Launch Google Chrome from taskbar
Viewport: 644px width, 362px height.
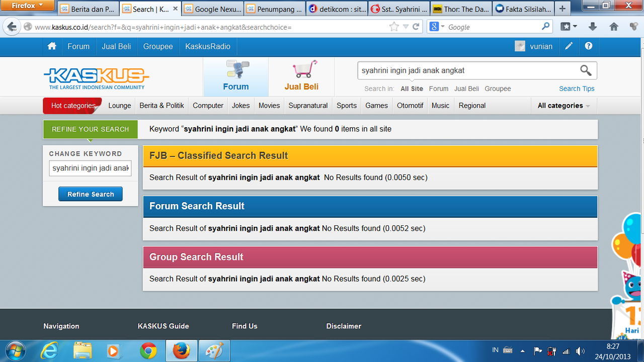click(148, 350)
